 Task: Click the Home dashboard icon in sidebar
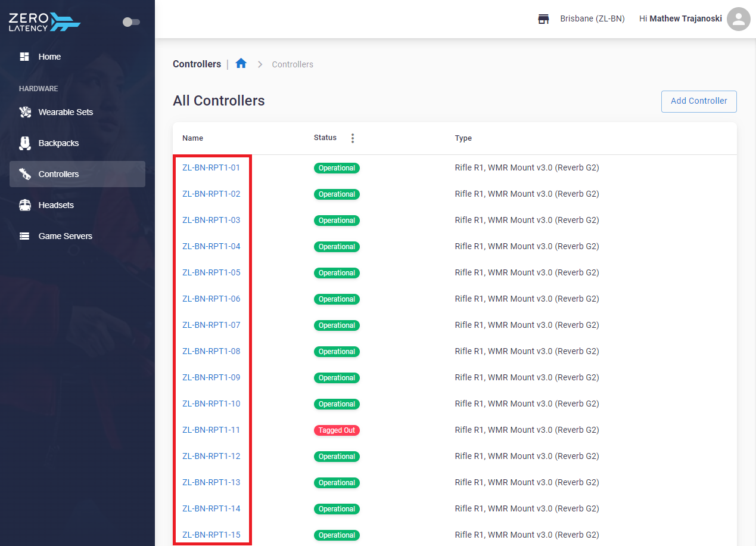pyautogui.click(x=24, y=57)
